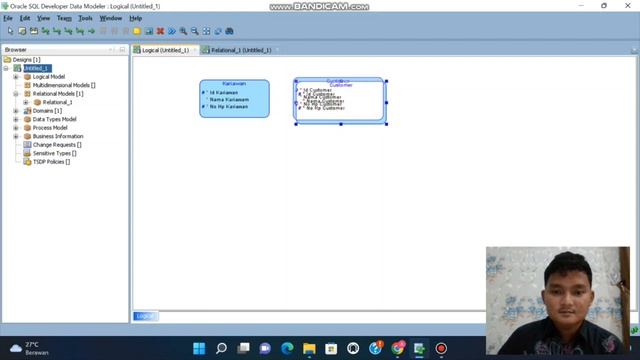Open Microsoft Edge from the taskbar
The height and width of the screenshot is (360, 640).
pos(287,348)
